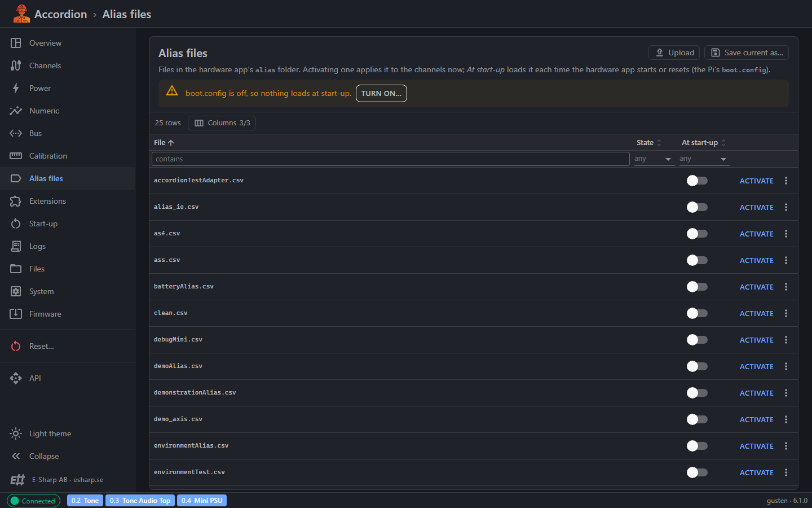Collapse the sidebar

tap(68, 456)
